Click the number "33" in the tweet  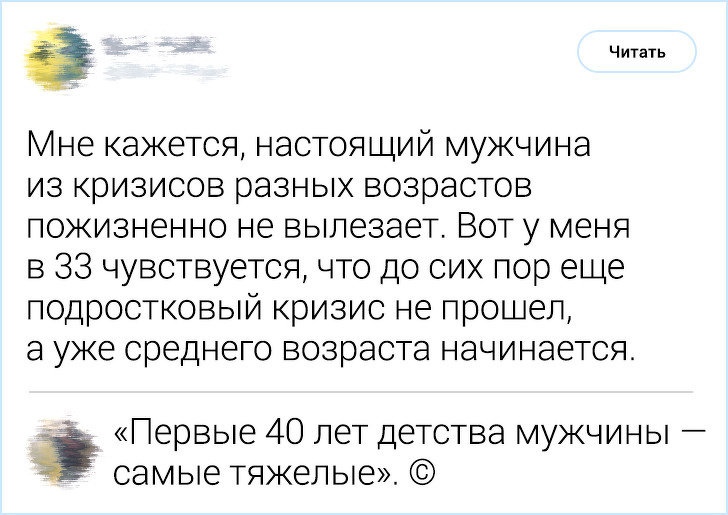tap(74, 269)
